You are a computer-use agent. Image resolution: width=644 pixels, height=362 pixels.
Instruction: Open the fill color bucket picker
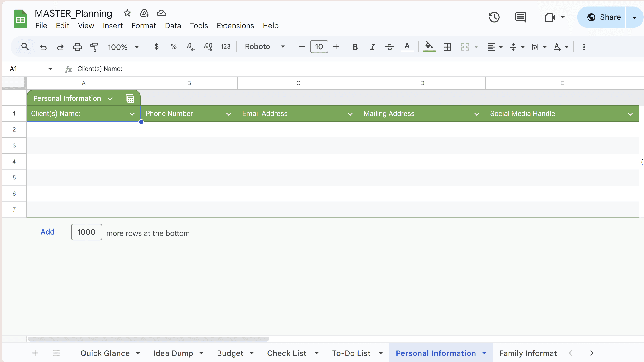(429, 47)
